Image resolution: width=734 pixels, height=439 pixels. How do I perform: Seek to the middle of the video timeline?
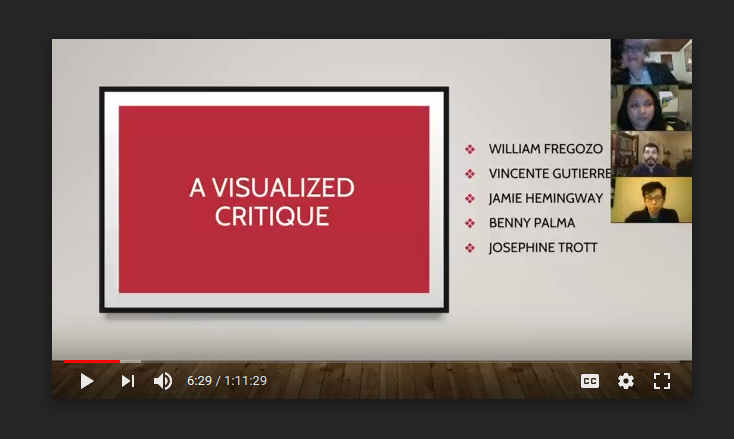[372, 361]
